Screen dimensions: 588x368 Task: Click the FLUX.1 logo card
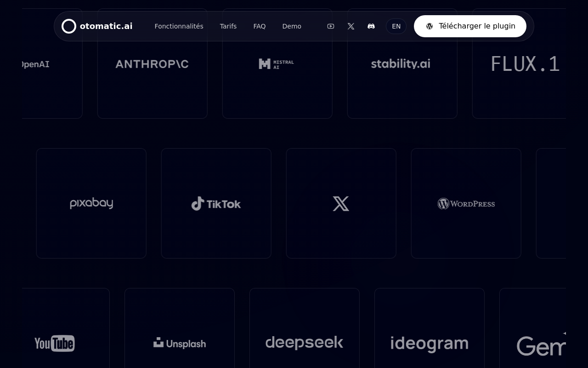[x=519, y=63]
